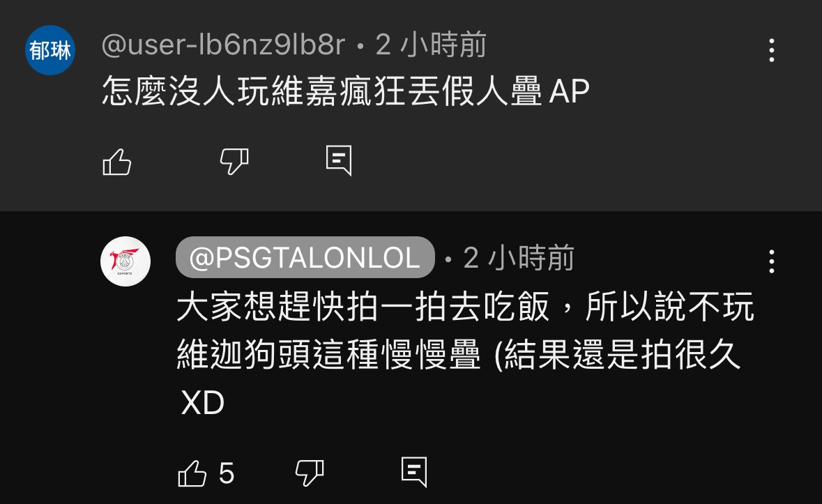
Task: Like the comment by user-lb6nz9lb8r
Action: coord(117,161)
